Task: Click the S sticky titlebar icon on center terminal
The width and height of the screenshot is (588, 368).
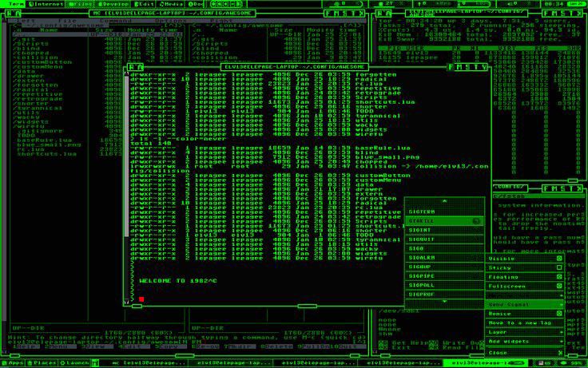Action: (468, 67)
